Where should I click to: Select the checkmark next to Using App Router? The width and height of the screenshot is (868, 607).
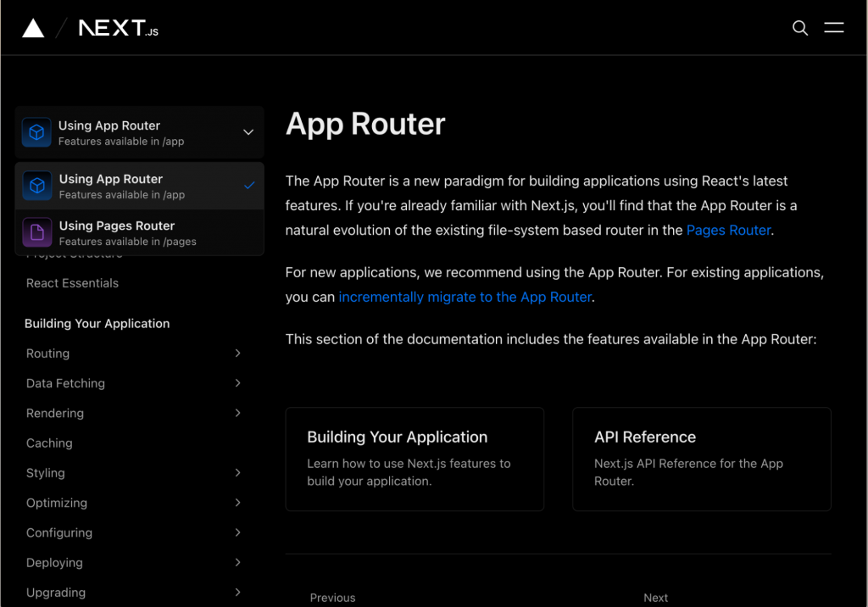click(250, 185)
